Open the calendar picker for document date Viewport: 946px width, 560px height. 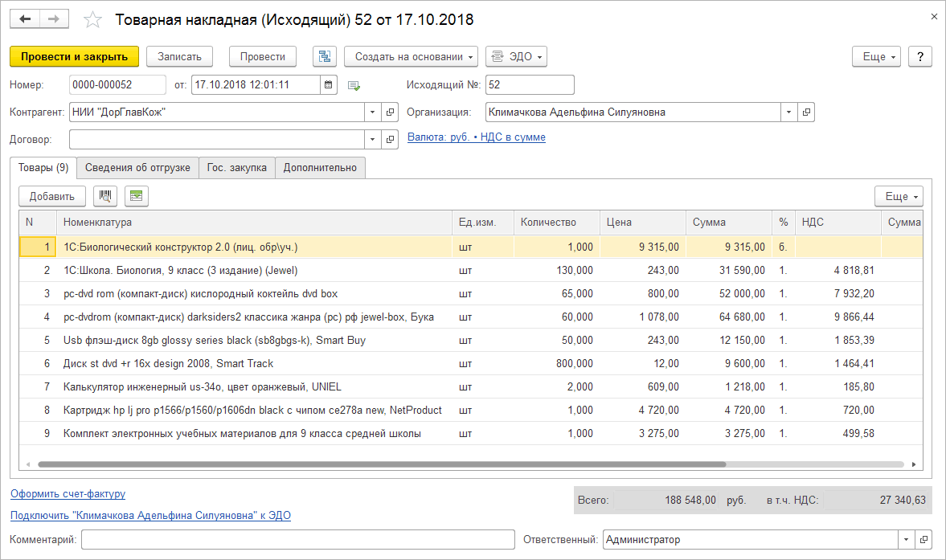click(329, 84)
